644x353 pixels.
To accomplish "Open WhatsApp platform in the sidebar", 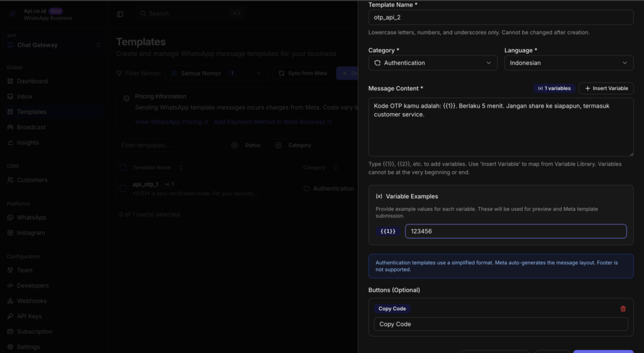I will tap(54, 217).
